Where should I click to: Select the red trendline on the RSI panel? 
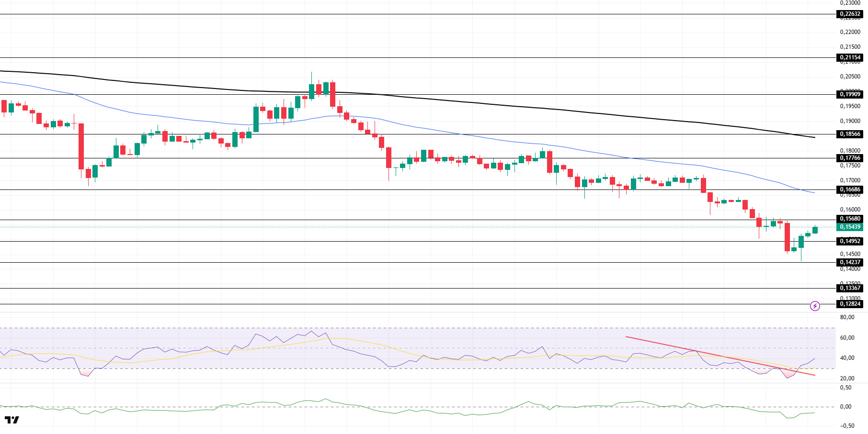tap(719, 356)
